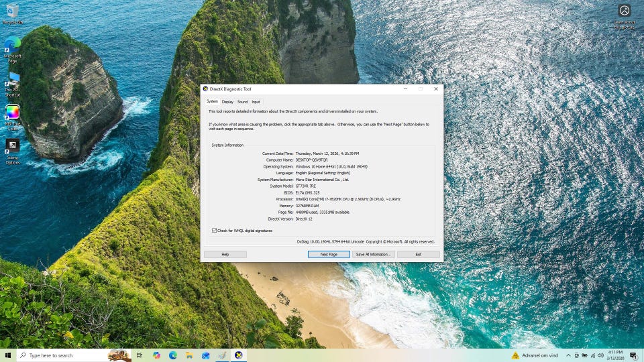Click the volume speaker tray icon
This screenshot has width=644, height=362.
(600, 355)
